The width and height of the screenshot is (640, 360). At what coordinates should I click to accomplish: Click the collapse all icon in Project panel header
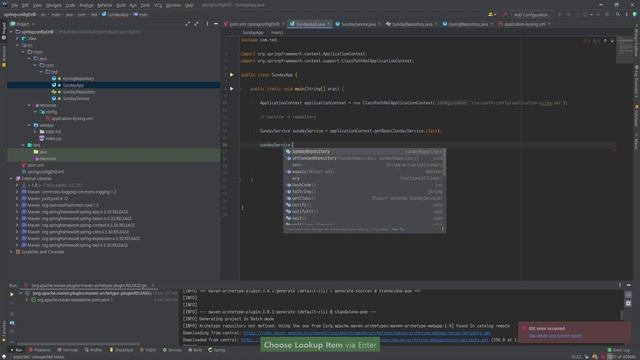point(196,24)
